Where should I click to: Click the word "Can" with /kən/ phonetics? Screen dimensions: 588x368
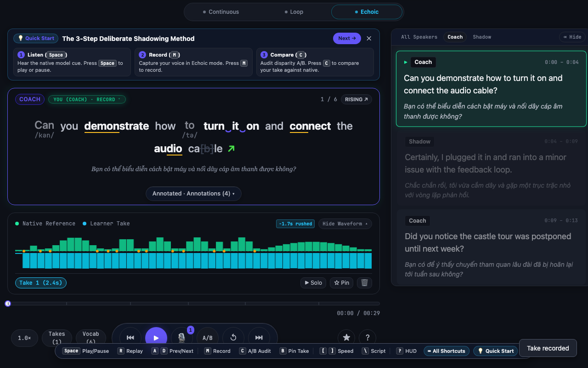45,129
